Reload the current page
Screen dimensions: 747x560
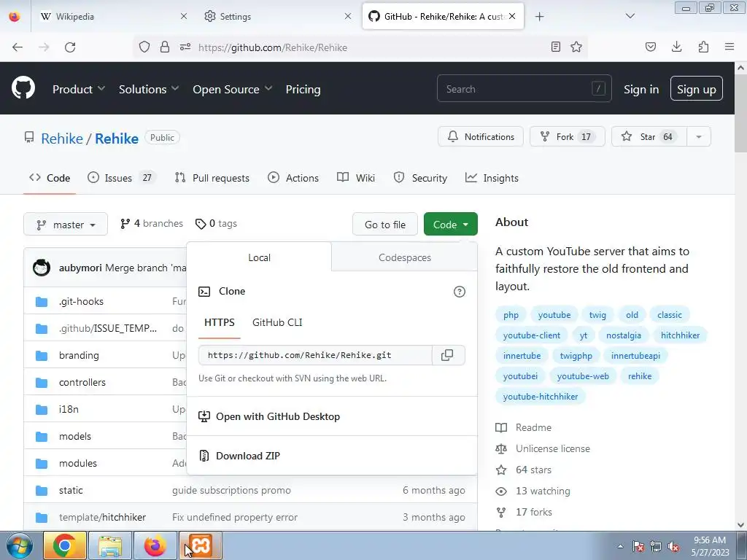70,47
